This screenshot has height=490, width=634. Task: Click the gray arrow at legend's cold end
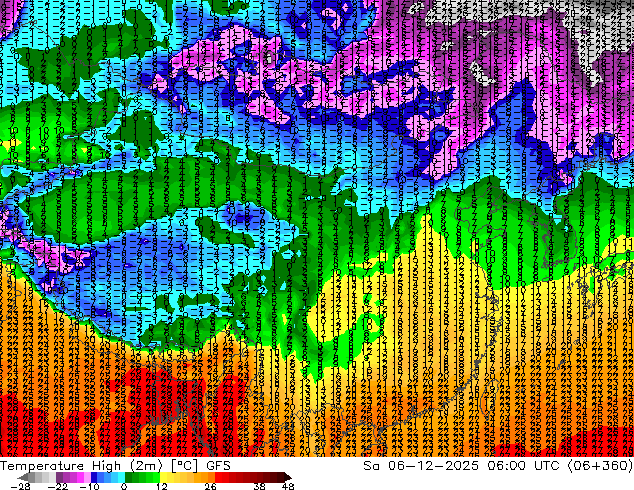pos(22,477)
